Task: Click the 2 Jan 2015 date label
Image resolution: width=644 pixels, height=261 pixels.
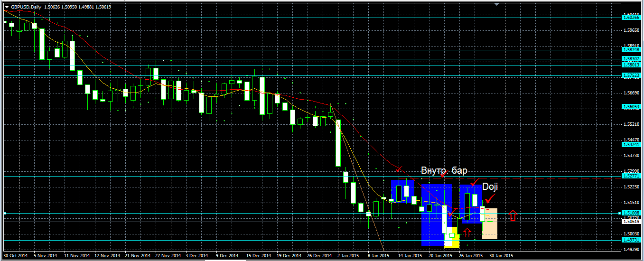Action: [348, 255]
